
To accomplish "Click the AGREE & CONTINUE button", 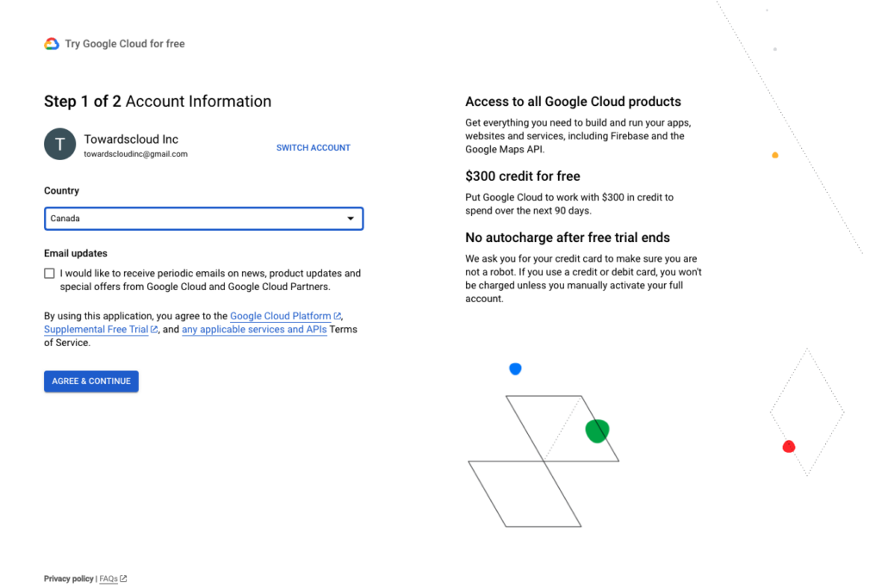I will [91, 381].
